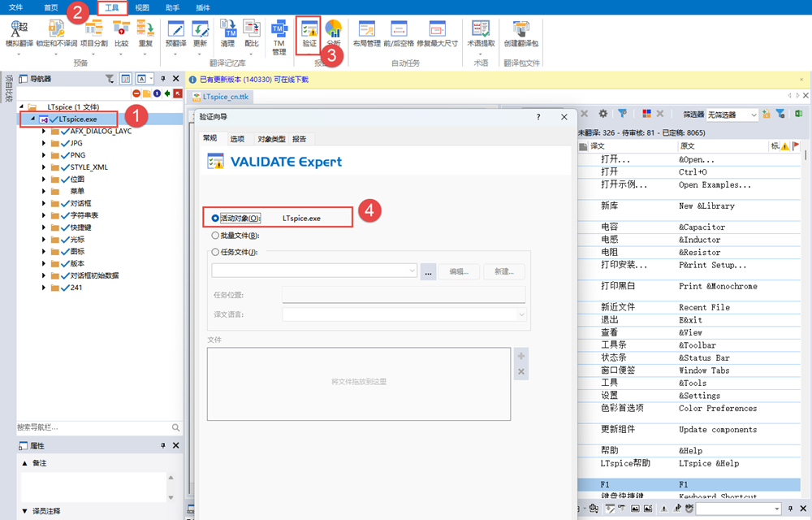Click the green arrow icon in navigator toolbar
This screenshot has width=812, height=520.
click(166, 93)
